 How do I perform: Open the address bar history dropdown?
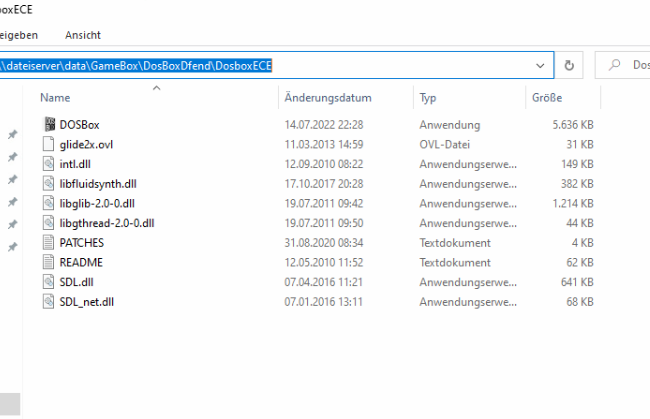point(541,65)
